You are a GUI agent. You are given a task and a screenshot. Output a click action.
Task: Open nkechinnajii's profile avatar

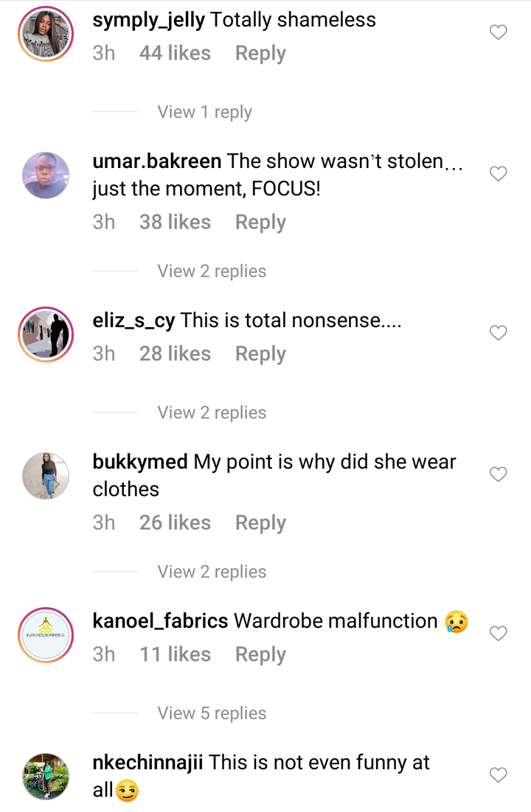pyautogui.click(x=46, y=777)
